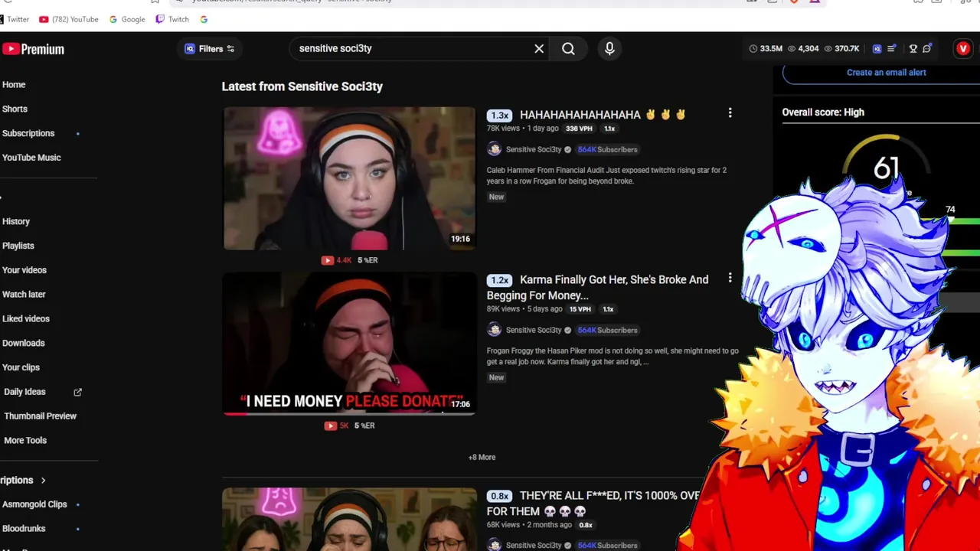Click the 0.8x vidIQ multiplier badge
Viewport: 980px width, 551px height.
point(499,497)
